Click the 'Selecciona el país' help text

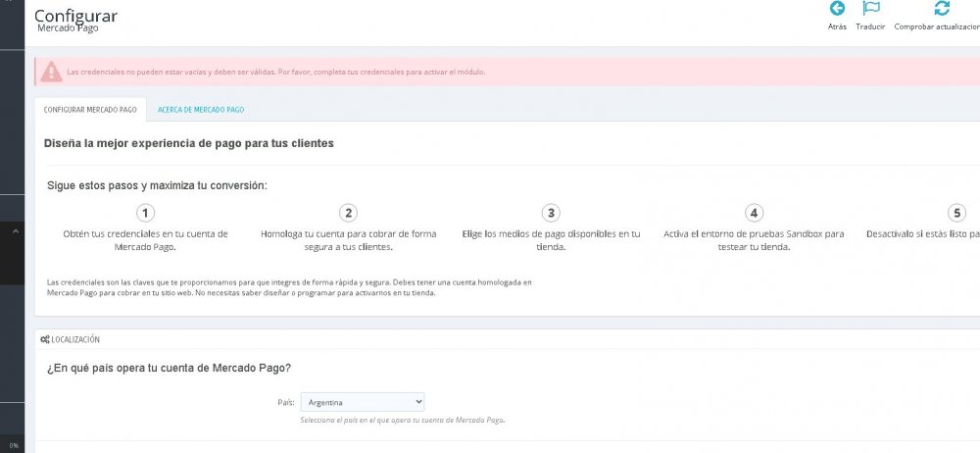402,420
